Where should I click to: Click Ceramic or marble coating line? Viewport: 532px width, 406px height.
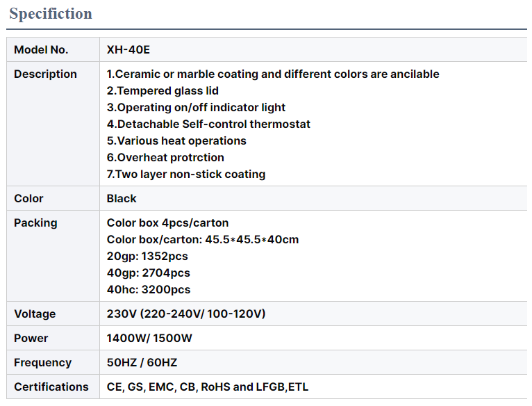tap(273, 74)
